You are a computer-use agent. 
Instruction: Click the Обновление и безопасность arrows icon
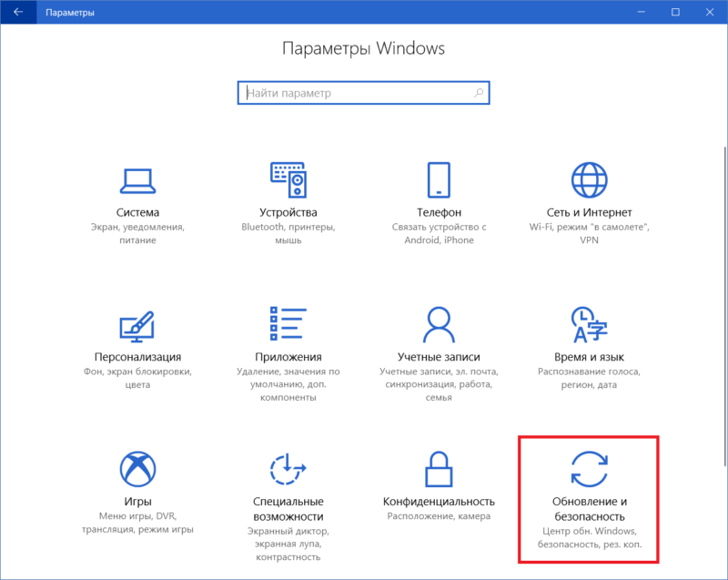coord(589,469)
